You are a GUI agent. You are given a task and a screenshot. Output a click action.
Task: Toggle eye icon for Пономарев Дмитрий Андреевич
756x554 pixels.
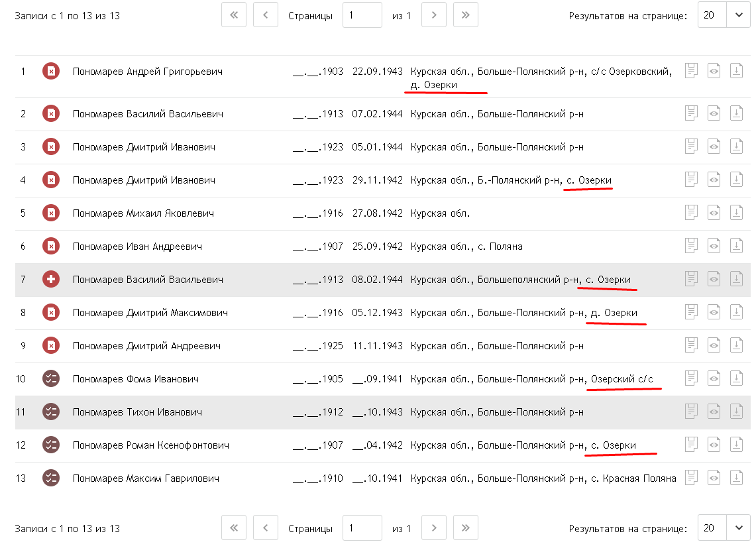(714, 345)
